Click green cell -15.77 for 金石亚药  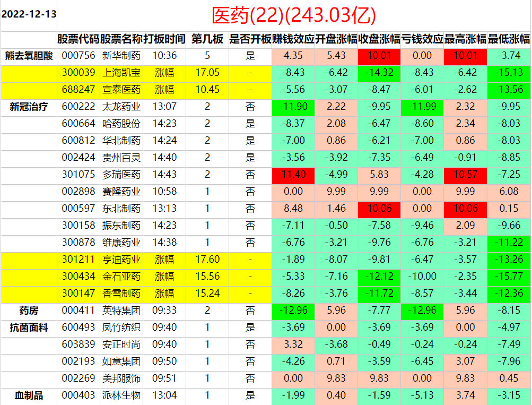tap(509, 277)
